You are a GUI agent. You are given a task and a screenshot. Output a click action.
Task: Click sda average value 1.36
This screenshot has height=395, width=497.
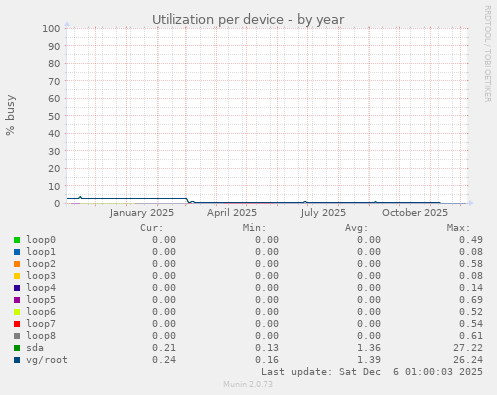[x=369, y=348]
